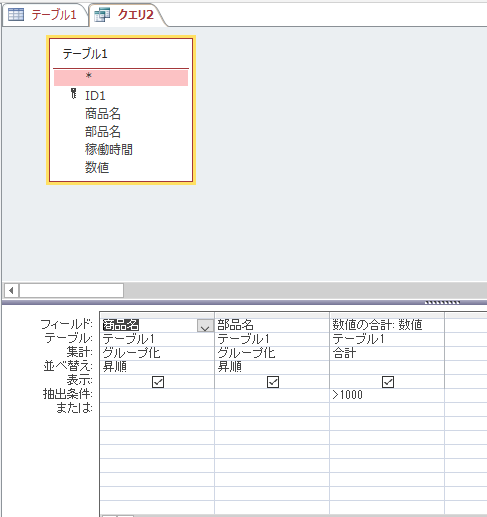The width and height of the screenshot is (487, 517).
Task: Select the 部品名 field in the table list
Action: point(103,132)
